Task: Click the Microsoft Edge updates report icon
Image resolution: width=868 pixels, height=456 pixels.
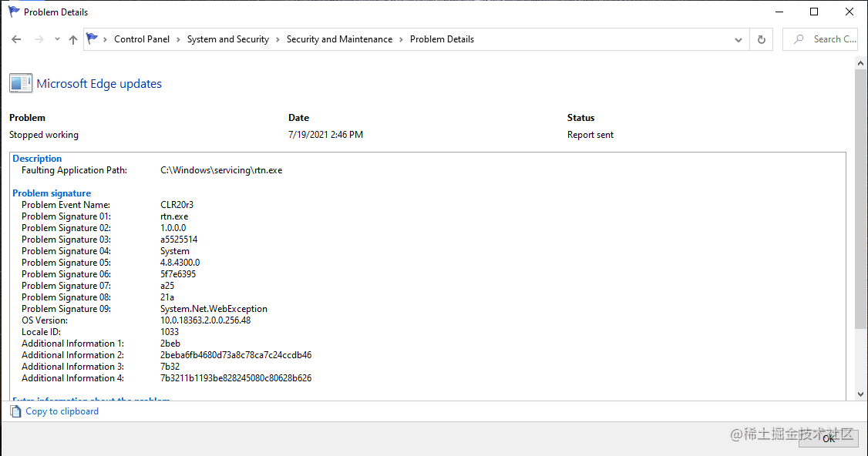Action: tap(21, 83)
